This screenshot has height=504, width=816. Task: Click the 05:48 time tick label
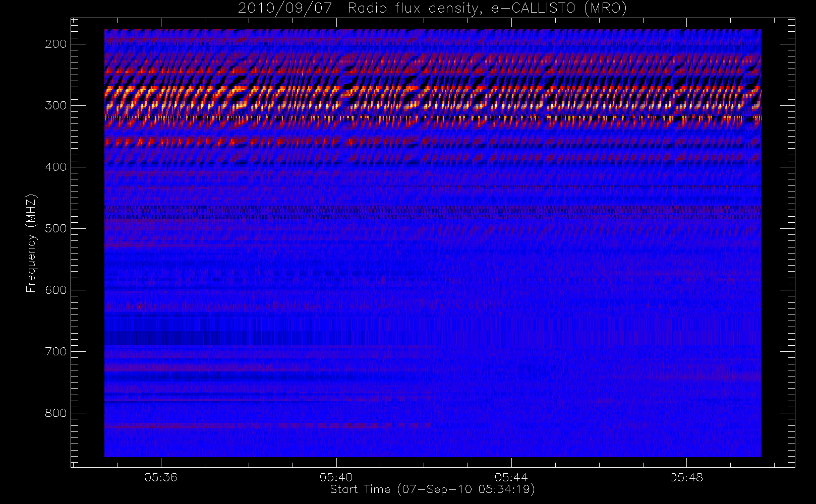click(x=686, y=477)
